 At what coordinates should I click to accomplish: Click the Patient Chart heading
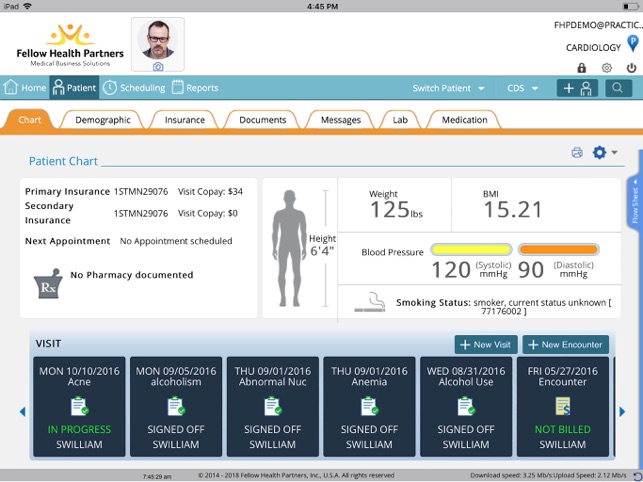click(x=63, y=161)
